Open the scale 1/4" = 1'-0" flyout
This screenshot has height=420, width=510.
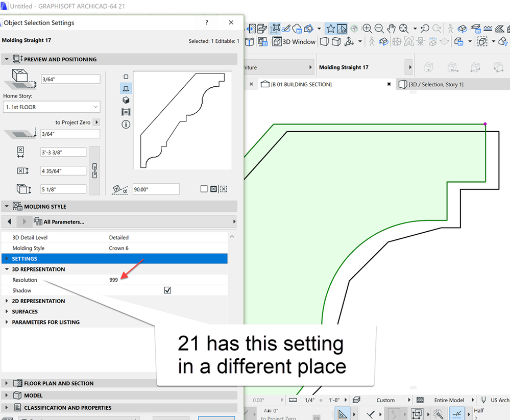[x=346, y=400]
